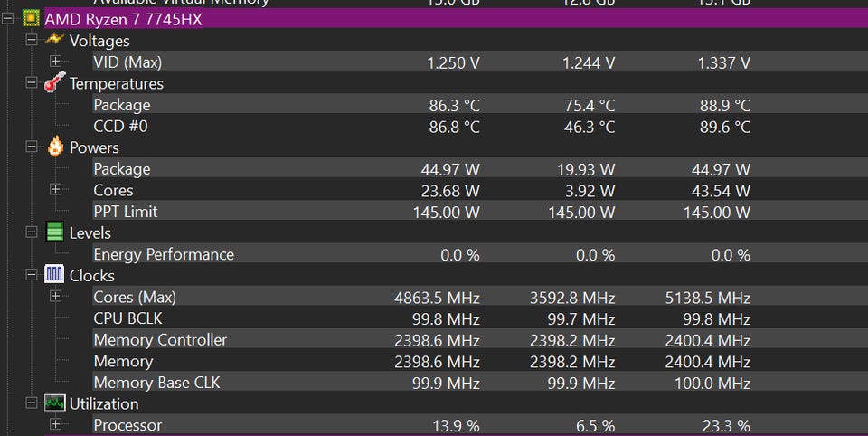This screenshot has width=868, height=436.
Task: Click the 4863.5 MHz cores clock value
Action: point(438,298)
